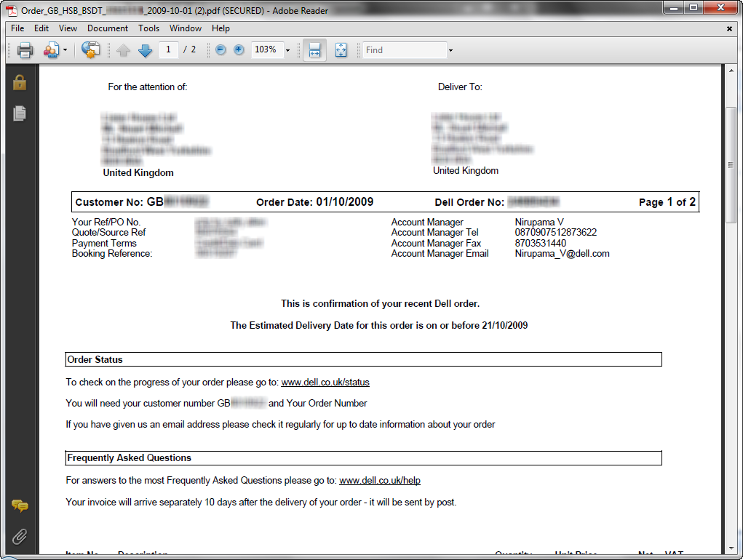The image size is (743, 560).
Task: Click the 'Quote/Source Ref' label
Action: coord(109,233)
